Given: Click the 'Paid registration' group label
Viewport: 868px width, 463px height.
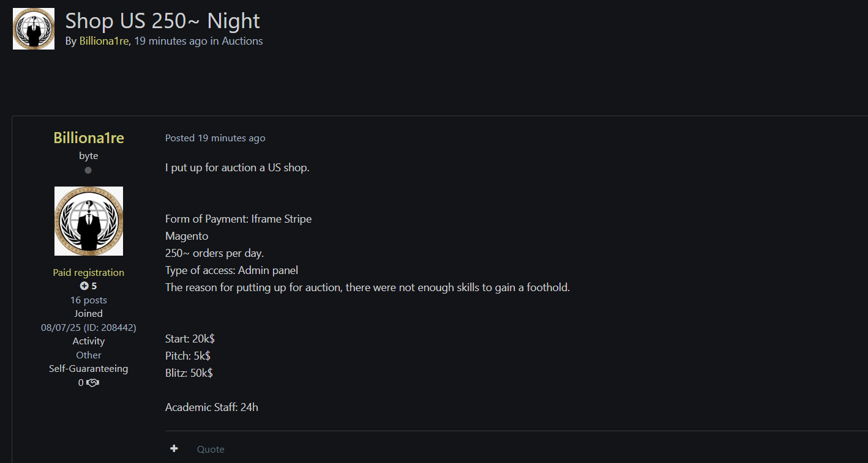Looking at the screenshot, I should tap(89, 272).
